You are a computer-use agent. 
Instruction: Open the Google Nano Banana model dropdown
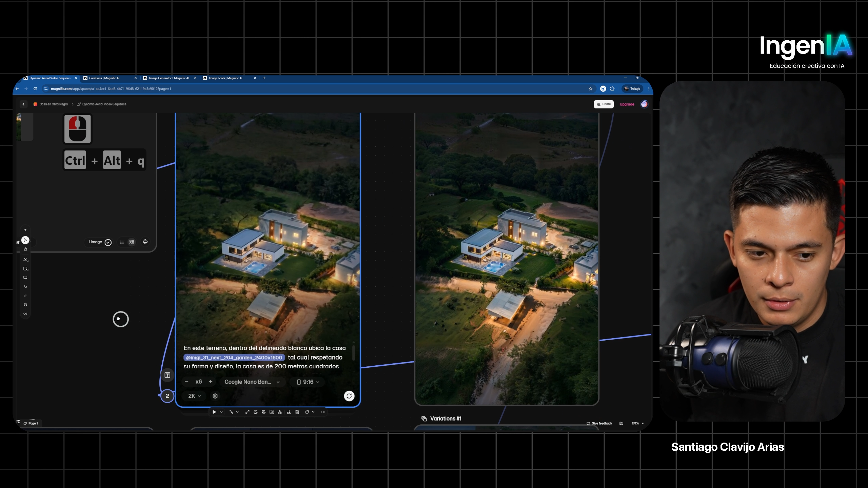coord(252,382)
